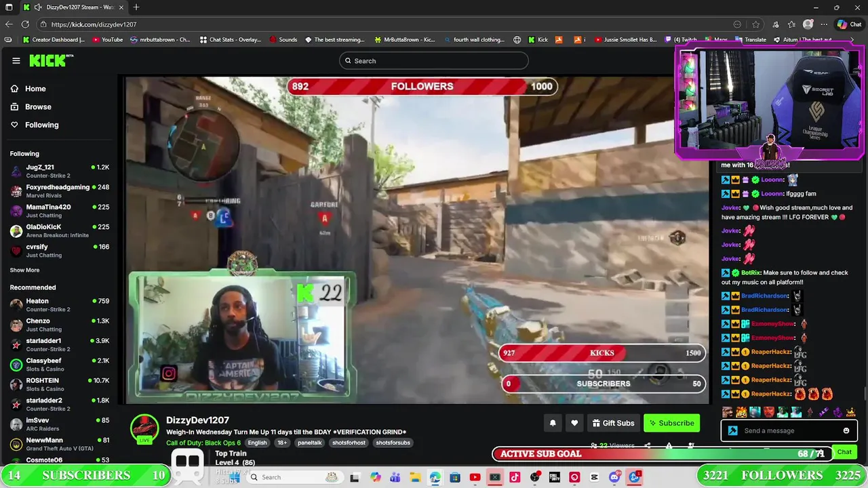Click the green Subscribe button
The height and width of the screenshot is (488, 868).
click(x=671, y=423)
